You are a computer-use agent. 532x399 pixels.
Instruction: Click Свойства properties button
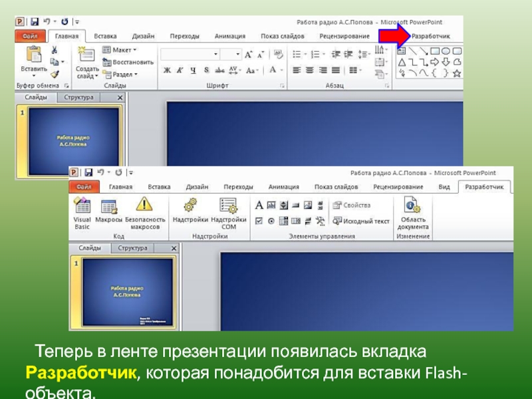[352, 205]
